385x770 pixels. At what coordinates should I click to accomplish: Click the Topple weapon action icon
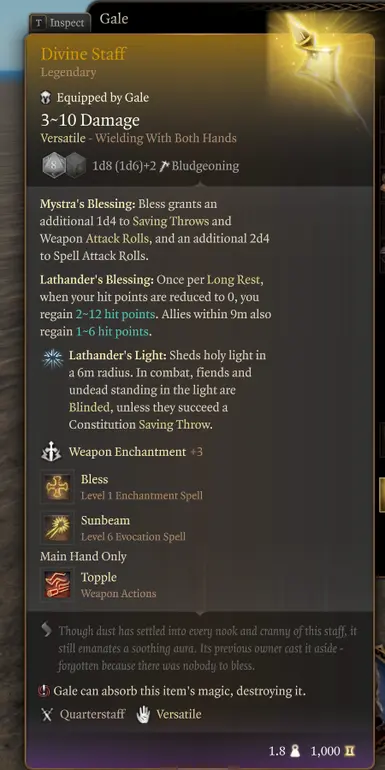point(57,584)
